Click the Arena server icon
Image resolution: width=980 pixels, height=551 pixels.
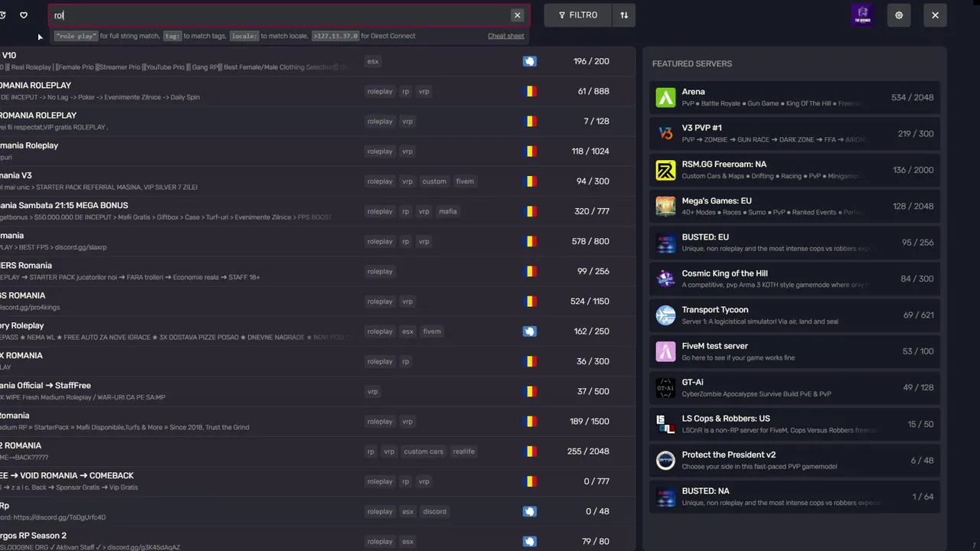[665, 97]
